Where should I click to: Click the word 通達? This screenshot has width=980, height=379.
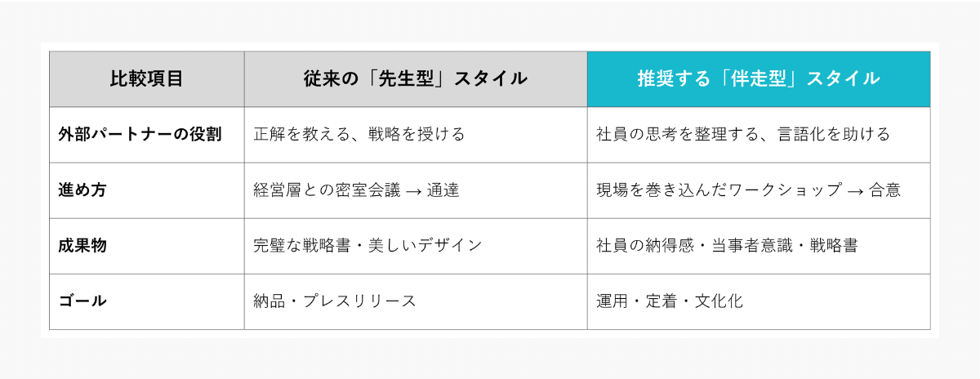click(443, 190)
